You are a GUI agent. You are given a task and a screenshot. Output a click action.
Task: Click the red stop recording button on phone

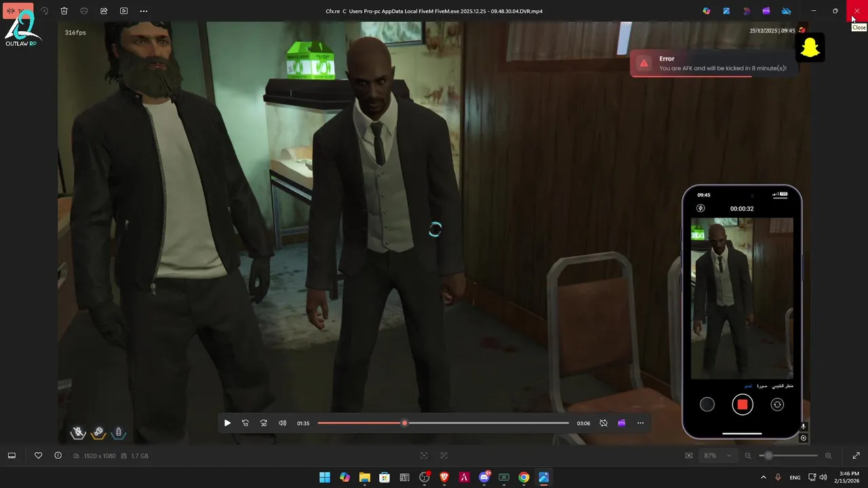743,405
